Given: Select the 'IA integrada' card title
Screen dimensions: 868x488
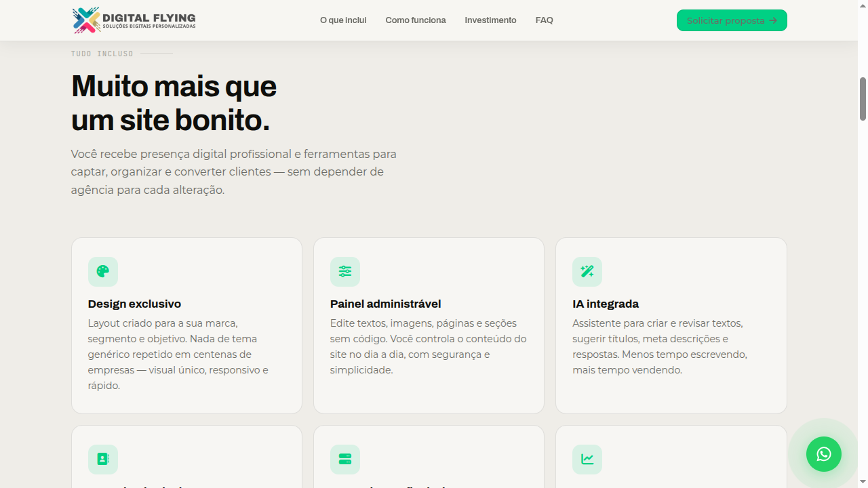Looking at the screenshot, I should click(606, 304).
